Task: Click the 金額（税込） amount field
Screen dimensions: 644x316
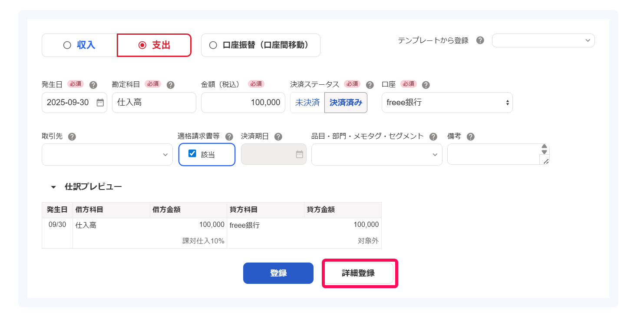Action: pyautogui.click(x=243, y=103)
